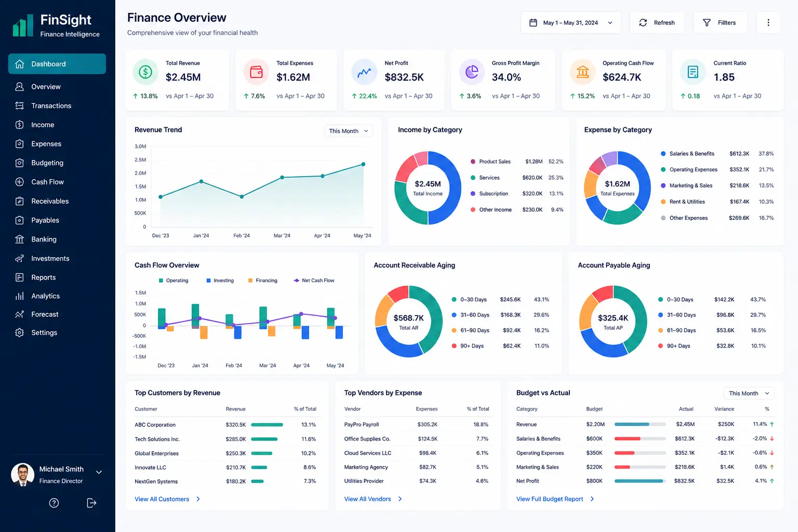Click the Operating Expenses budget row label
Image resolution: width=798 pixels, height=532 pixels.
540,453
